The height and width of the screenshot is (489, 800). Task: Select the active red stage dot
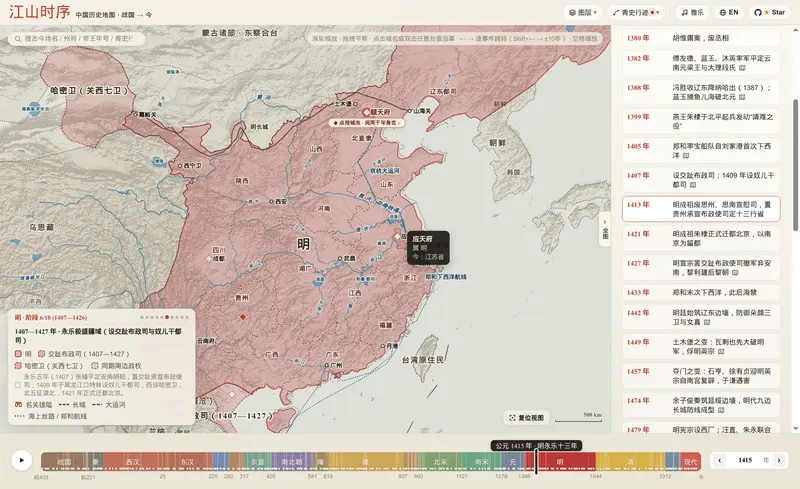tap(167, 317)
